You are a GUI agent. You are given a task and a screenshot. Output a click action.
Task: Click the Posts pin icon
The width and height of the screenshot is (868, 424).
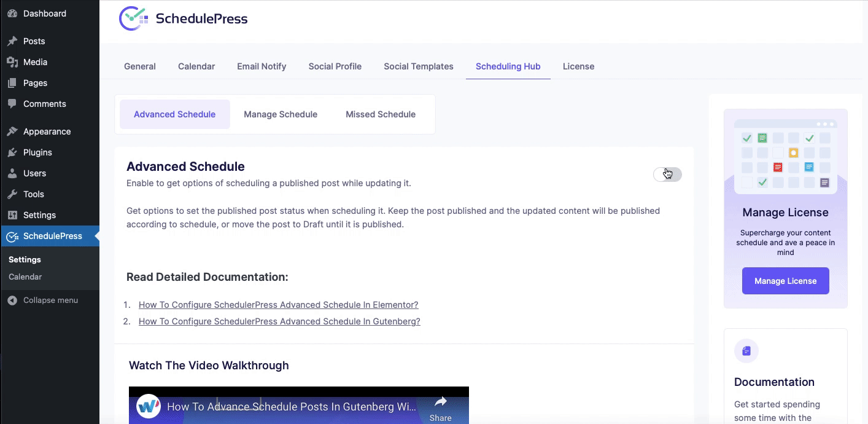pyautogui.click(x=12, y=41)
